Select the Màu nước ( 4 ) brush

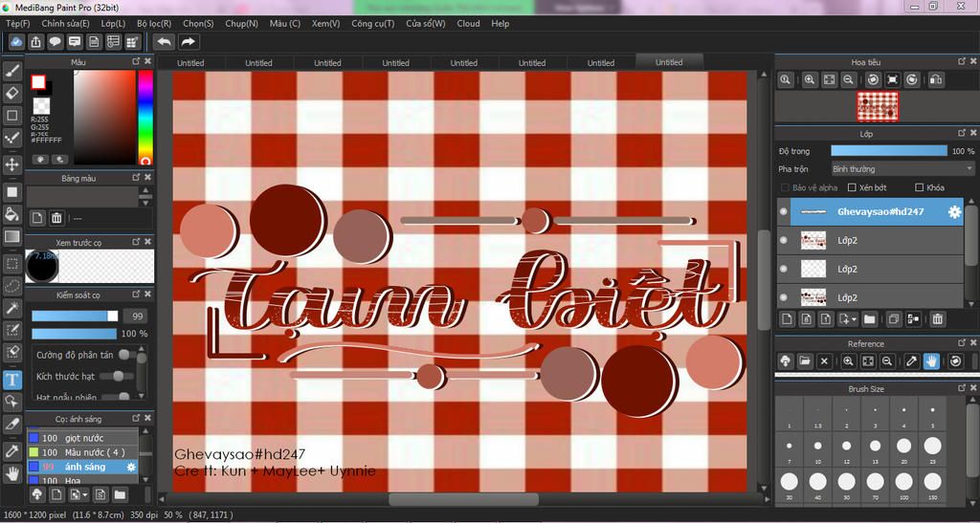click(x=82, y=452)
